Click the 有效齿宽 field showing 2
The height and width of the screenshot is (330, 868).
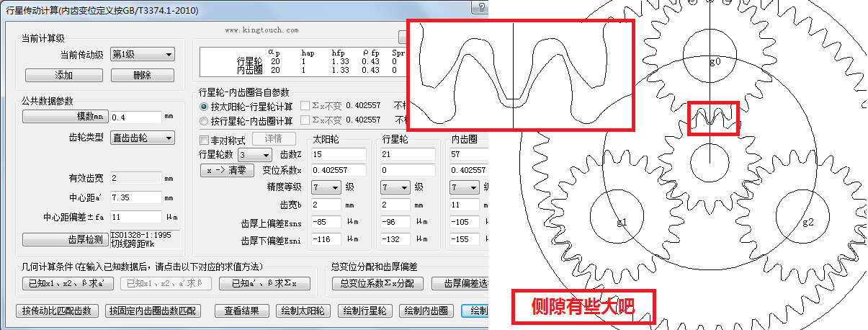coord(135,177)
